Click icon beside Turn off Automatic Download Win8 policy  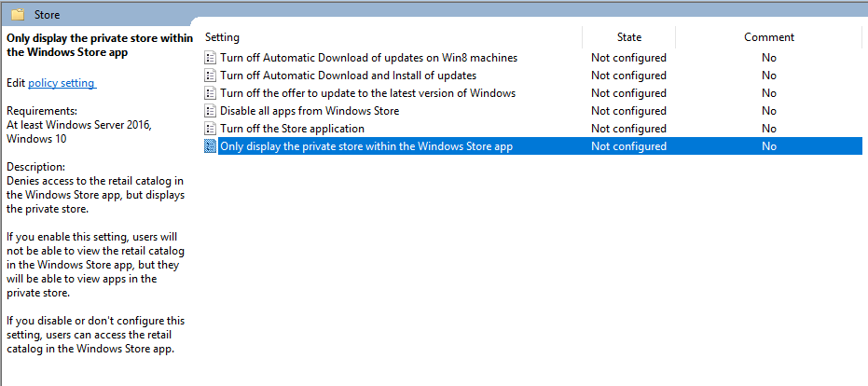point(211,58)
